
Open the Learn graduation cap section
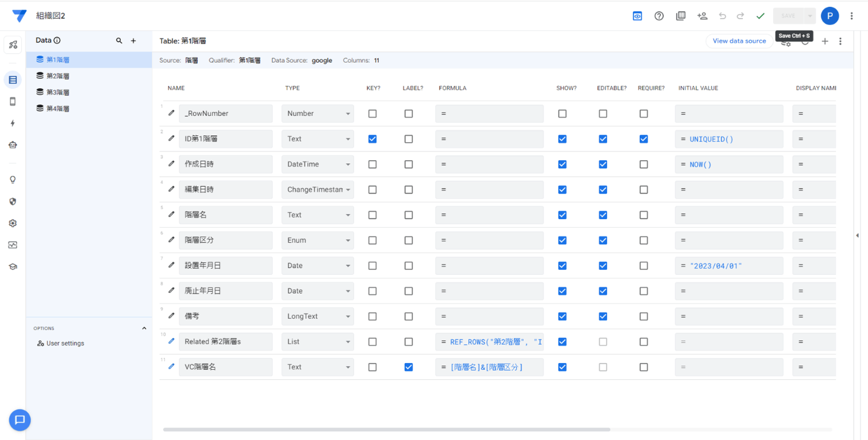coord(13,267)
